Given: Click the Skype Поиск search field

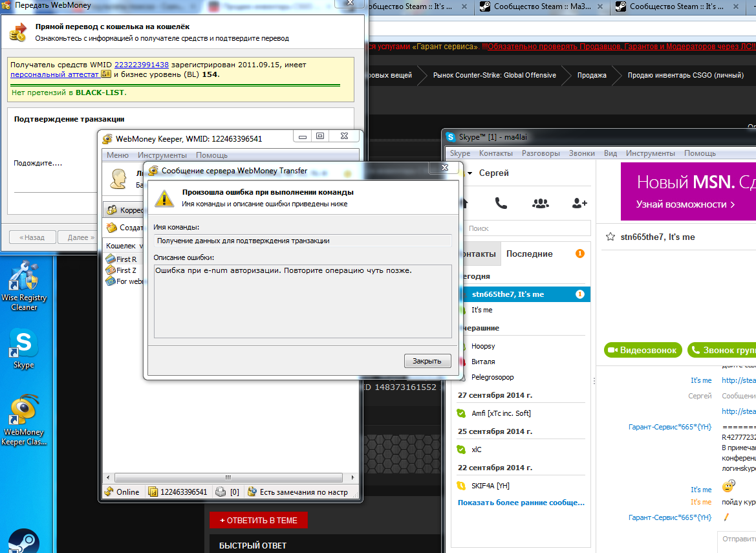Looking at the screenshot, I should pyautogui.click(x=527, y=228).
